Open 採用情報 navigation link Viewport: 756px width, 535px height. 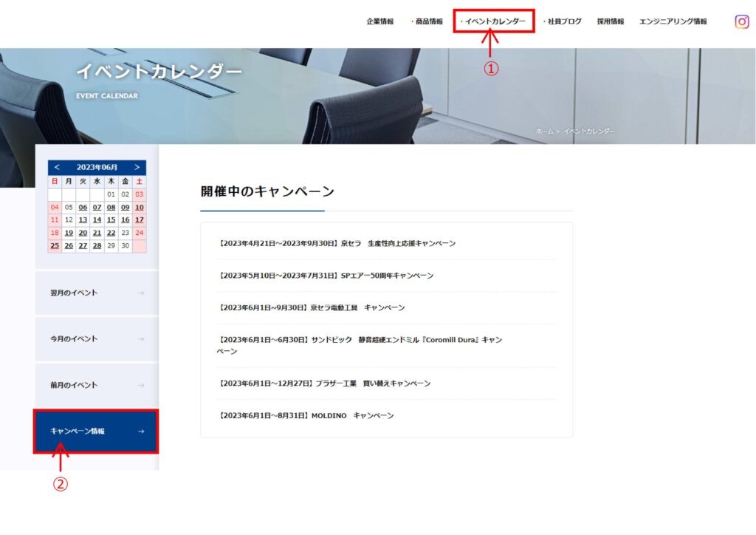click(611, 21)
